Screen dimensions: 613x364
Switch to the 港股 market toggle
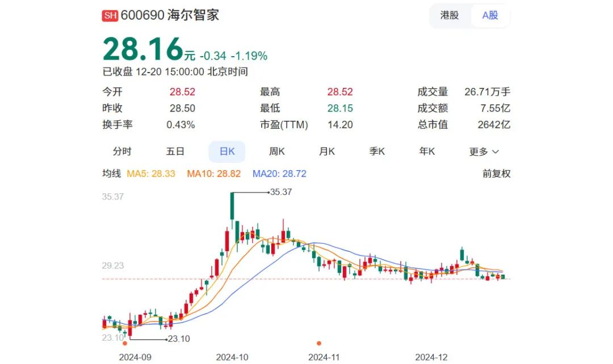pos(449,15)
